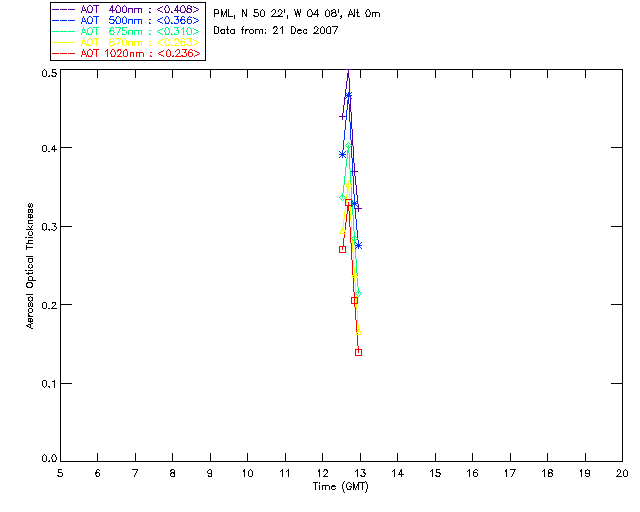
Task: Click the blue dashed line sample in the legend
Action: (x=64, y=20)
